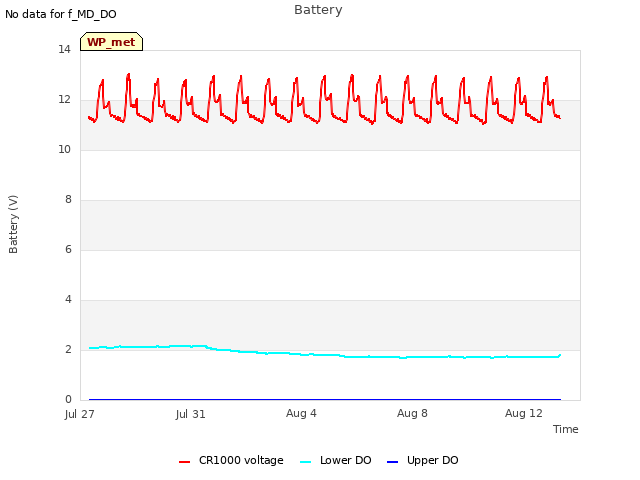
Task: Click the Battery (V) y-axis title
Action: [x=13, y=224]
